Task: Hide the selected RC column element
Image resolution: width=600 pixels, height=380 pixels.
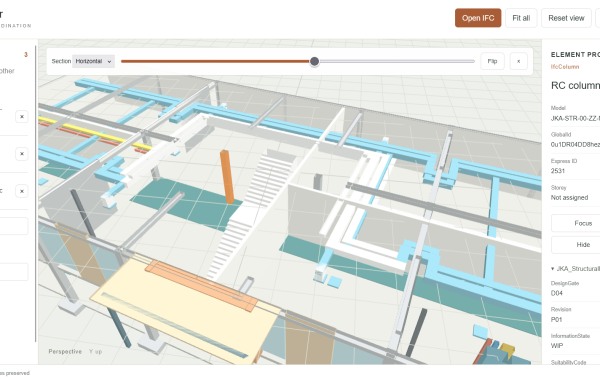Action: click(576, 245)
